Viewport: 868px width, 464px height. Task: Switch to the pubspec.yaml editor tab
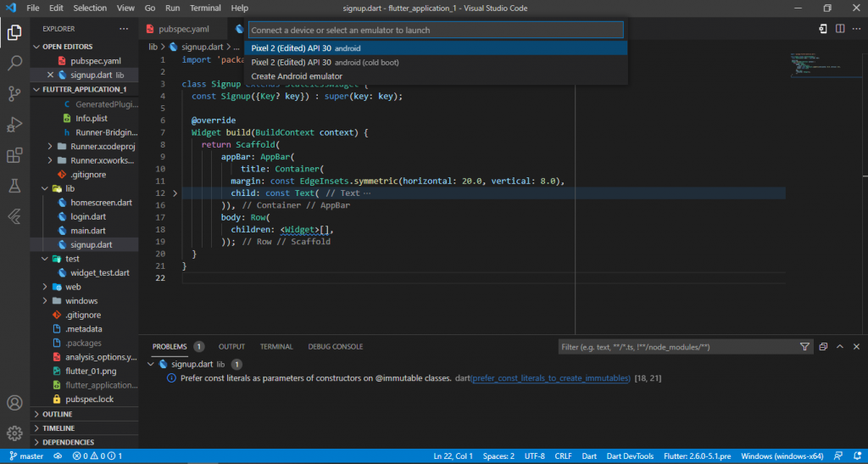pyautogui.click(x=184, y=29)
